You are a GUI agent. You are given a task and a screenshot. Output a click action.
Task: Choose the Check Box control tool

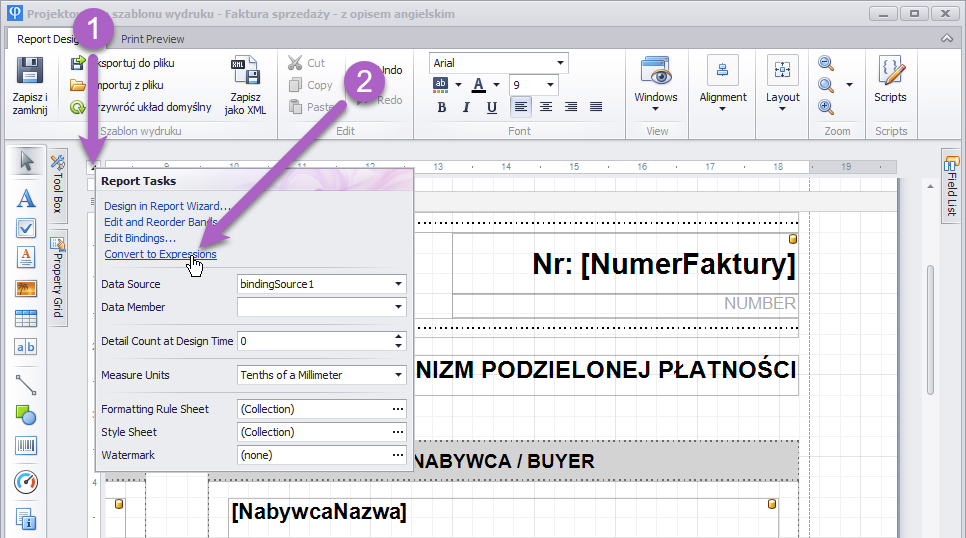(26, 228)
